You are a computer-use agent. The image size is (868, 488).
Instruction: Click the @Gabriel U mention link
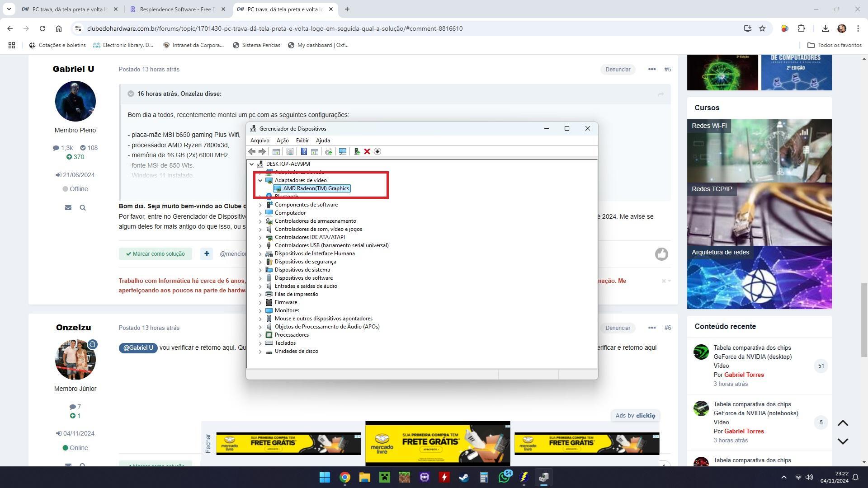tap(138, 348)
